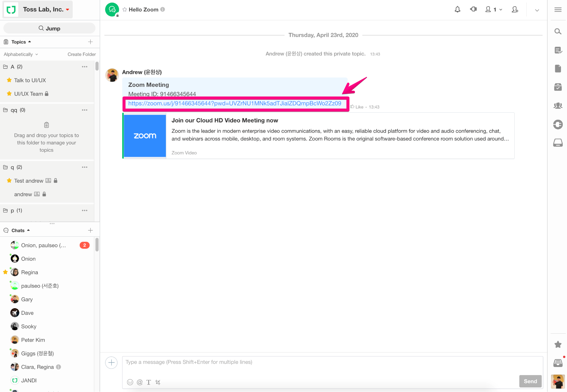This screenshot has height=392, width=567.
Task: Like Andrew's Zoom Meeting message
Action: (x=357, y=107)
